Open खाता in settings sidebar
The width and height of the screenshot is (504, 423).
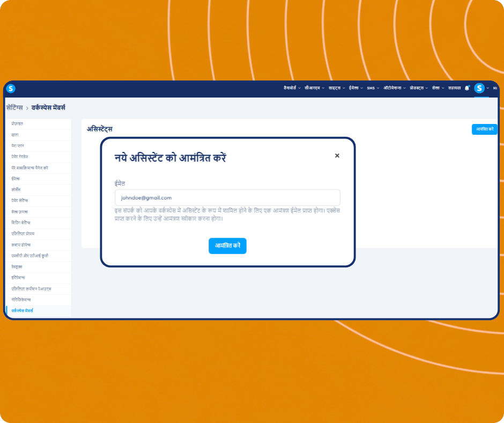tap(38, 135)
